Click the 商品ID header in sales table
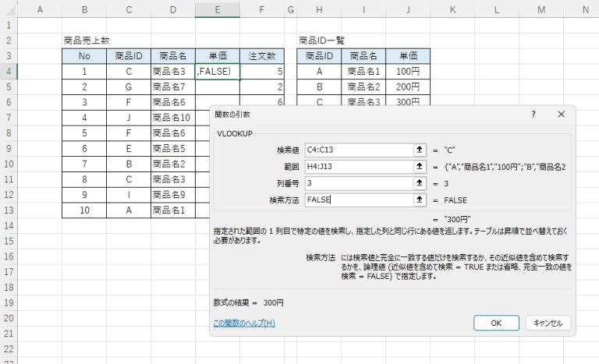Screen dimensions: 599x364 click(129, 56)
